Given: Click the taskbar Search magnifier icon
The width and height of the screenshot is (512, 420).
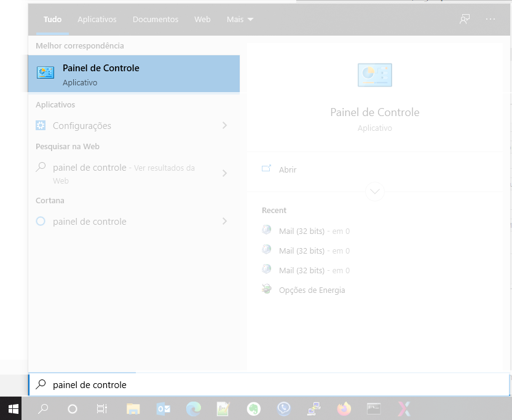Looking at the screenshot, I should pos(43,408).
